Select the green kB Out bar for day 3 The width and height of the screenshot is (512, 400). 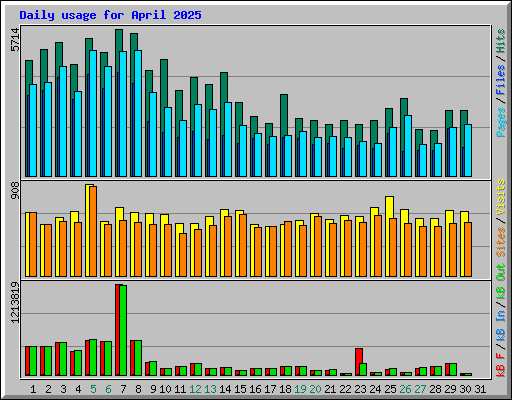pyautogui.click(x=63, y=359)
